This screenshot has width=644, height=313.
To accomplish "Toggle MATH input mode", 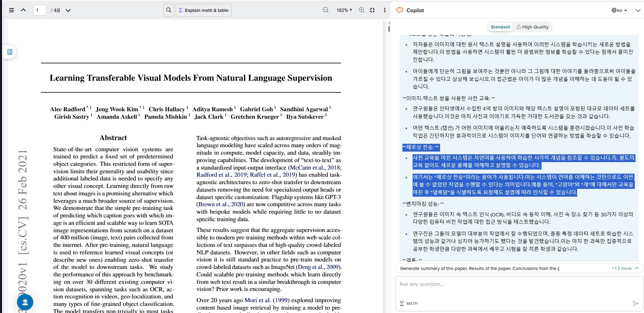I will click(409, 304).
